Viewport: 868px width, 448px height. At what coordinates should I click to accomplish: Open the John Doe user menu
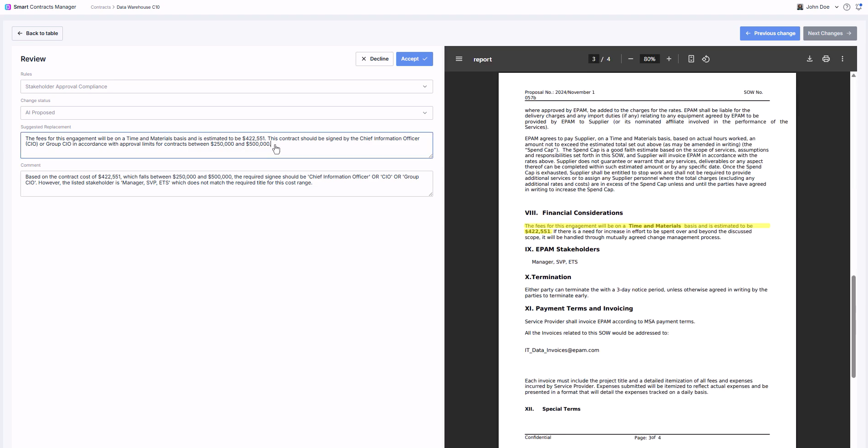tap(818, 7)
